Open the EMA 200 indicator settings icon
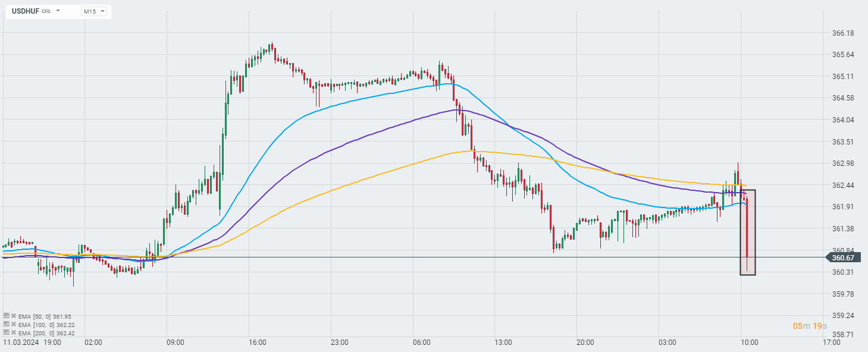This screenshot has width=868, height=352. (7, 333)
